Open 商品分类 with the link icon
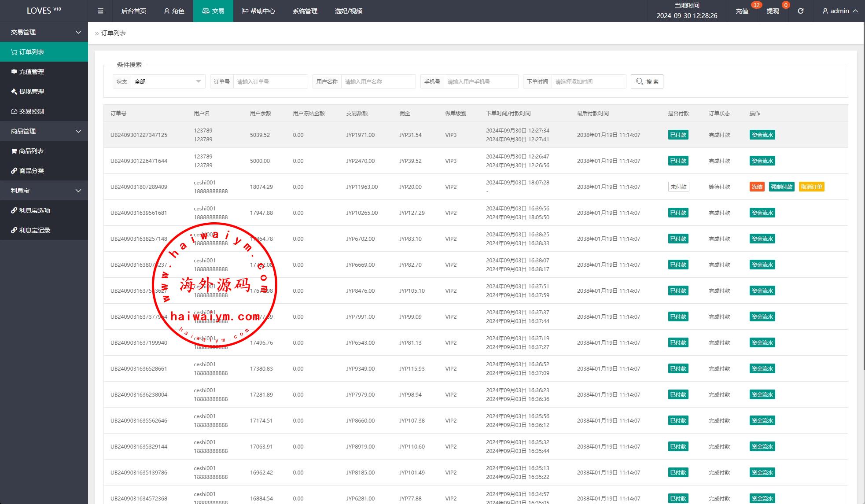 [32, 171]
